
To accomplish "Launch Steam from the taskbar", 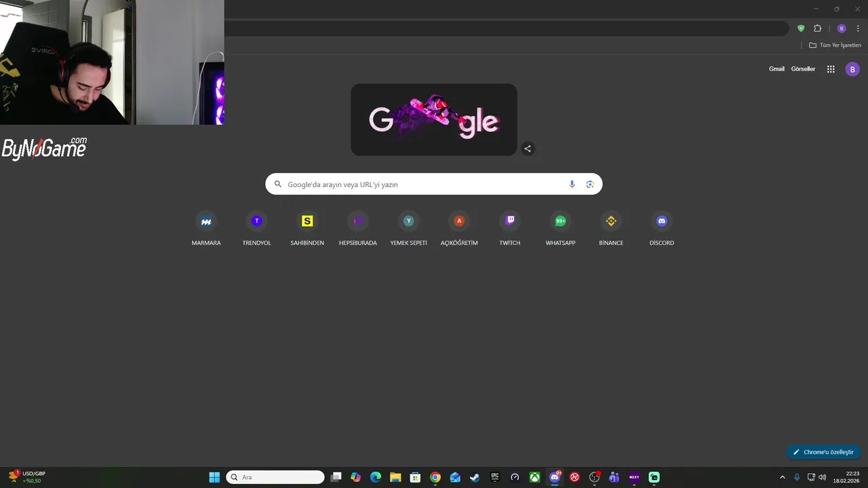I will [475, 477].
